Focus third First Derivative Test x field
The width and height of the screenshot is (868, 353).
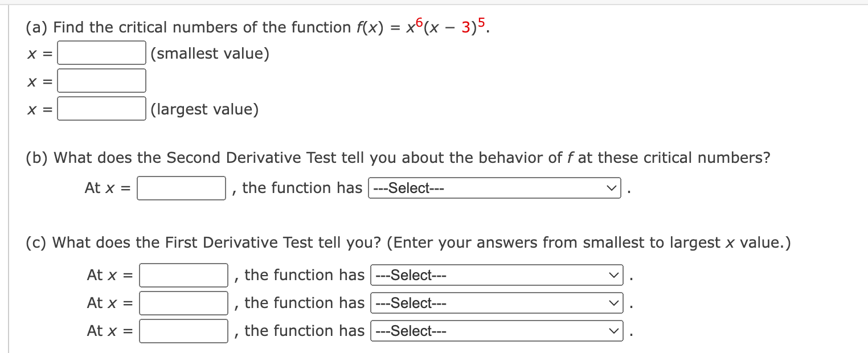coord(184,331)
